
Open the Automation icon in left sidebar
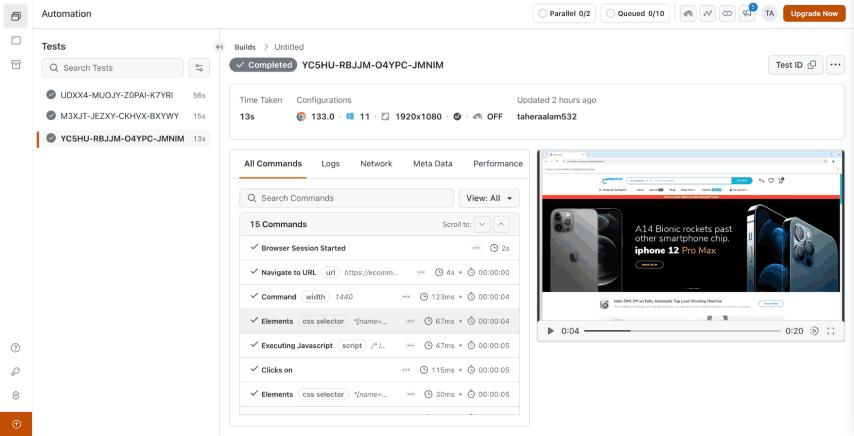click(x=16, y=16)
